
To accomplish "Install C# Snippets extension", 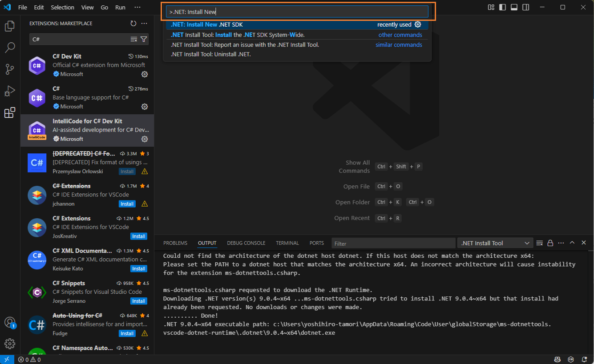I will point(138,301).
